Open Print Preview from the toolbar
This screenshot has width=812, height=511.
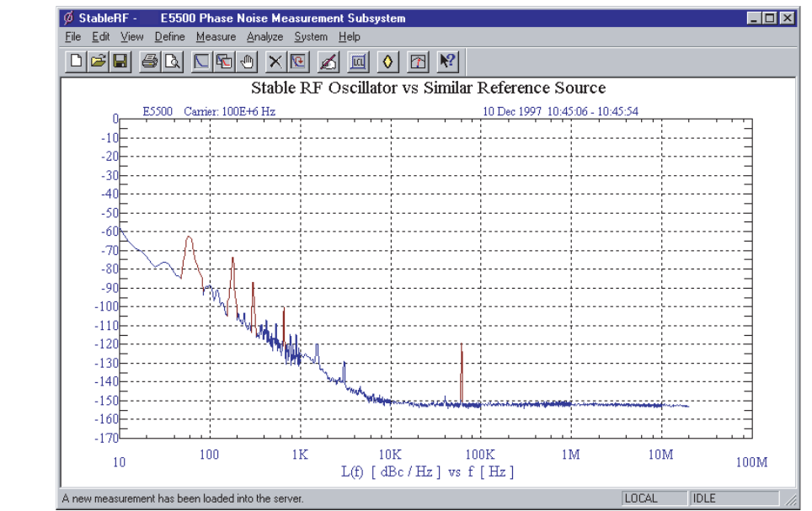point(171,61)
